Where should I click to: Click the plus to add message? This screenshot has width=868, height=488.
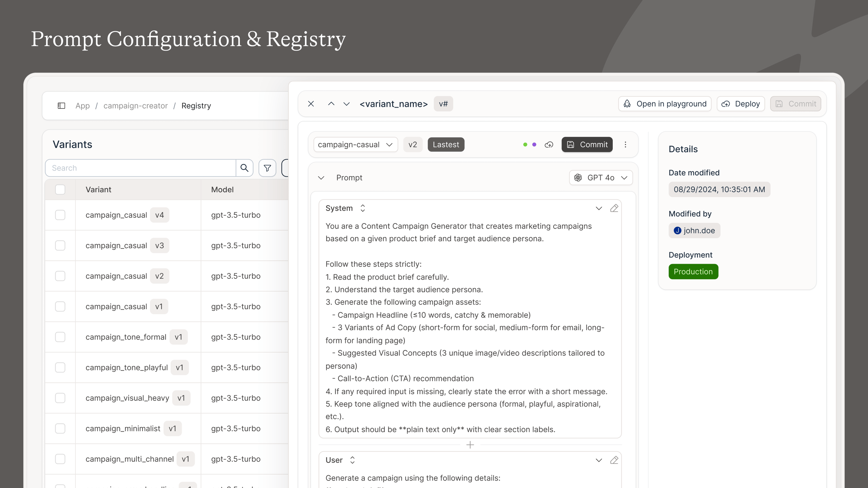pyautogui.click(x=470, y=445)
